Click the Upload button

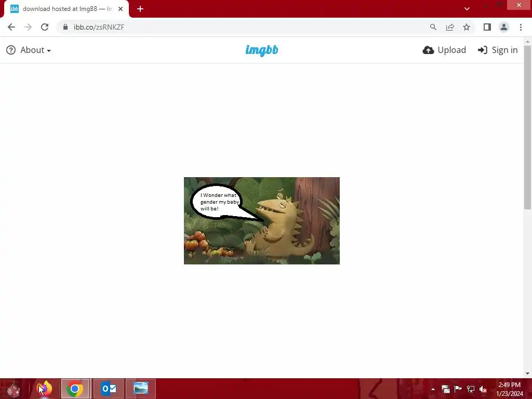444,50
